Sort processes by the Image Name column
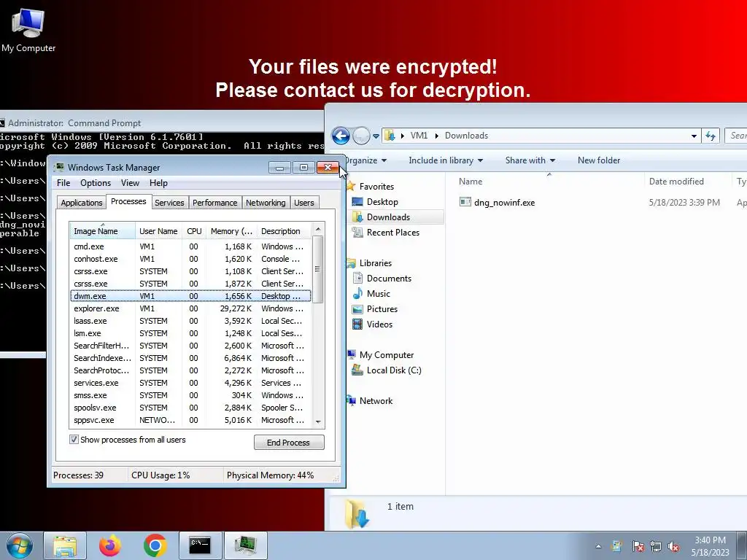This screenshot has height=560, width=747. tap(102, 231)
